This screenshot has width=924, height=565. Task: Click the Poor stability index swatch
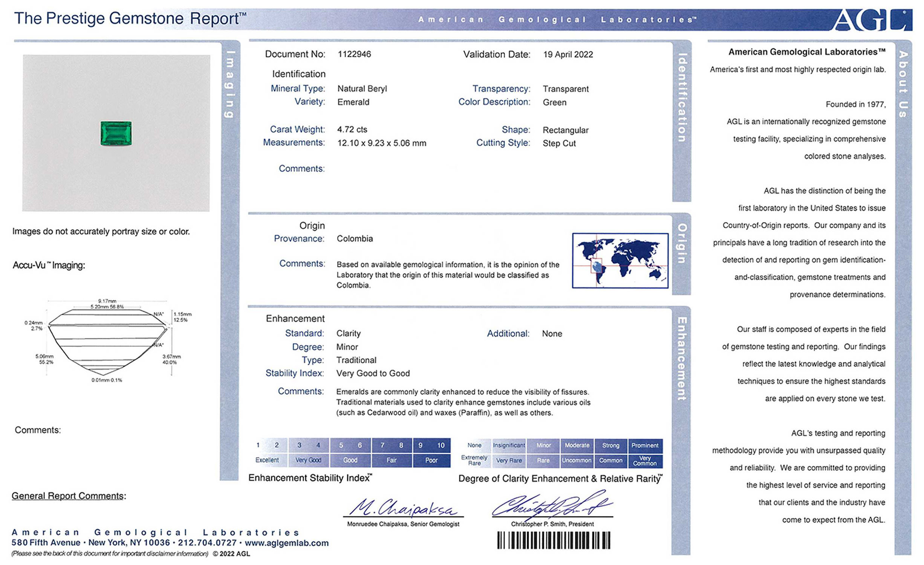431,460
